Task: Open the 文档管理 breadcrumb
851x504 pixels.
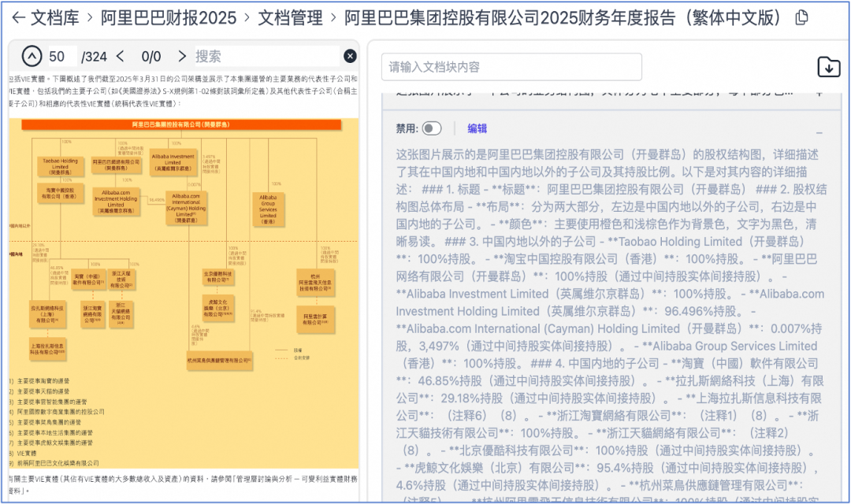Action: (x=290, y=18)
